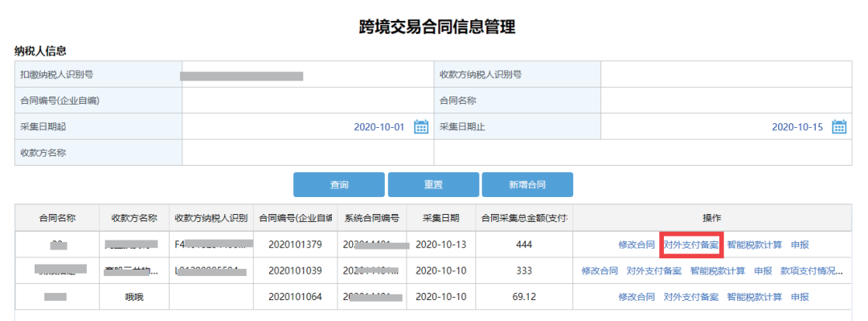Click 申报 for contract 2020101064
This screenshot has height=321, width=868.
pyautogui.click(x=800, y=297)
